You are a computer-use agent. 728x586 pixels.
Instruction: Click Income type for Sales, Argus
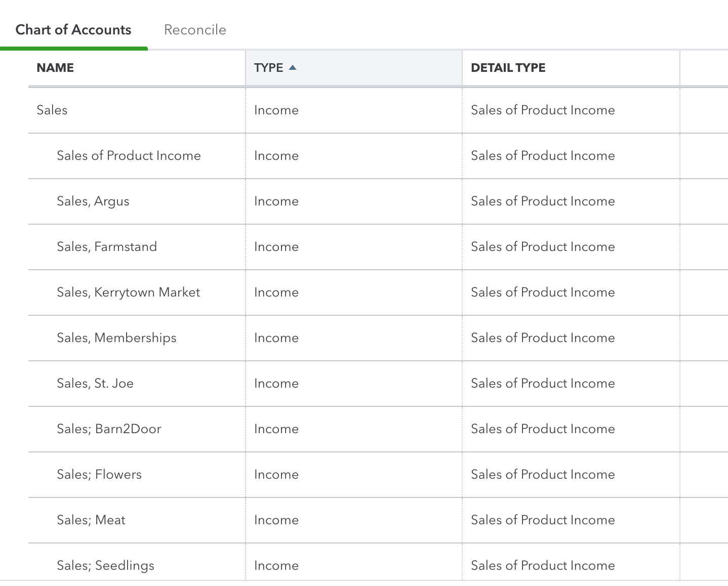tap(276, 201)
